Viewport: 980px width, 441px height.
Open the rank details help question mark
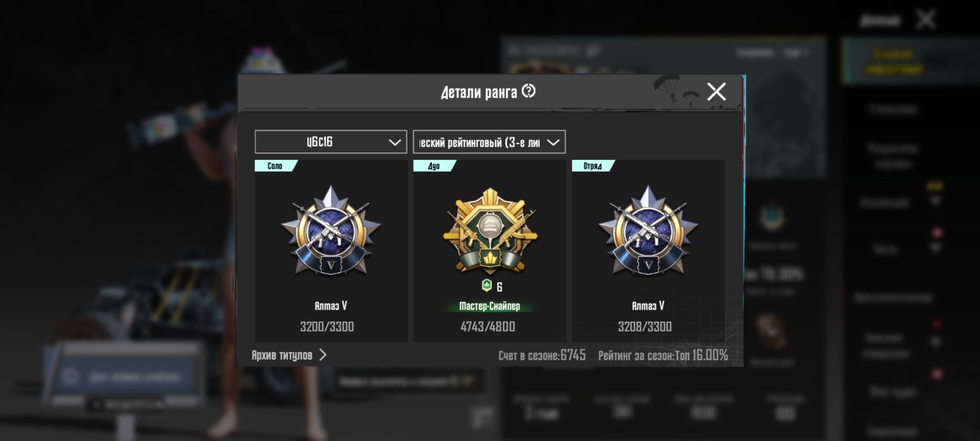[x=529, y=91]
